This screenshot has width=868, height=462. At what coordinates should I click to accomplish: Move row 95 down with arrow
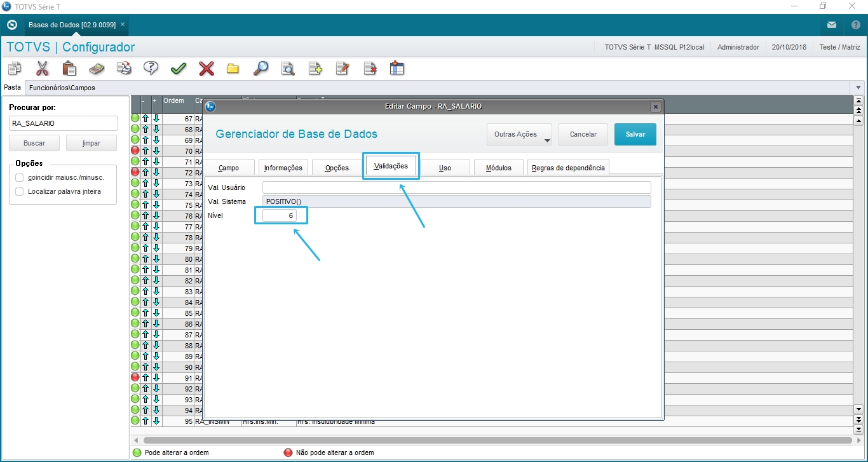point(156,421)
